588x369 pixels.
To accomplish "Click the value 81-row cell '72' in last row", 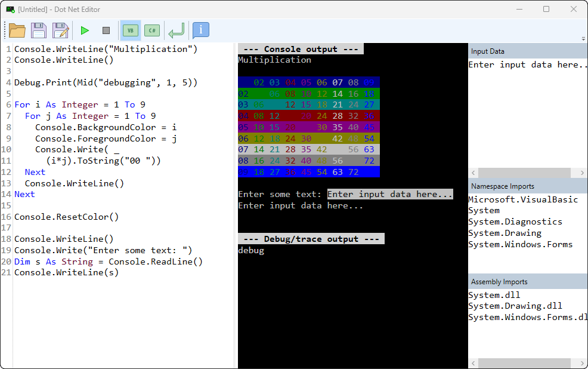I will pyautogui.click(x=353, y=172).
